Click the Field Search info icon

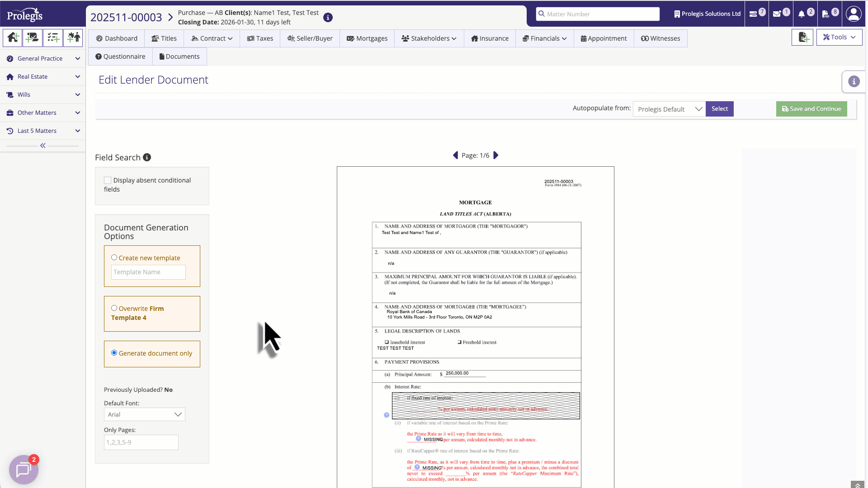pyautogui.click(x=147, y=158)
